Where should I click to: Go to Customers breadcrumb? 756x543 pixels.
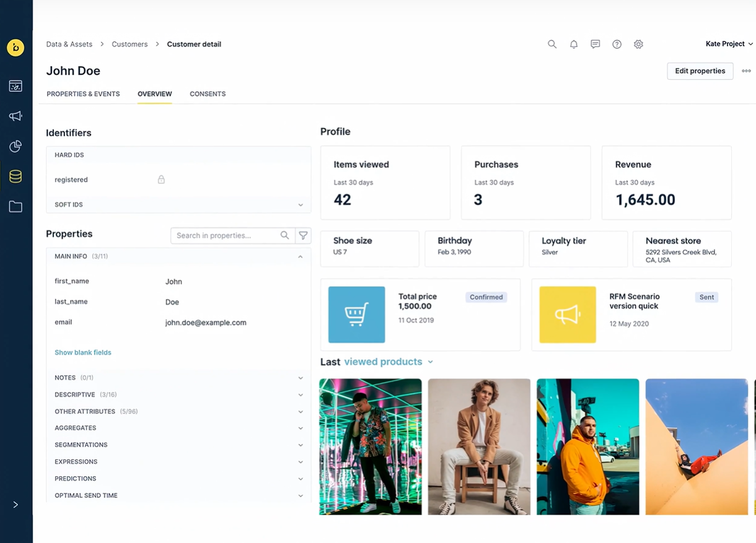click(x=130, y=45)
